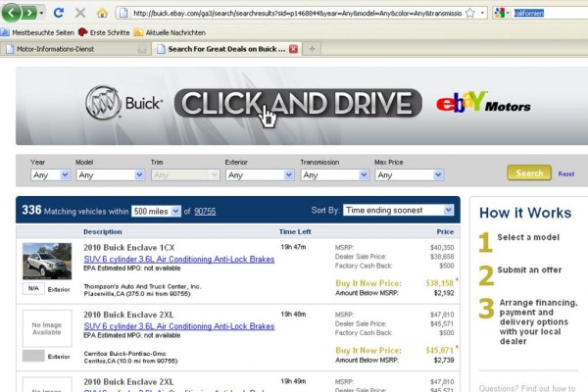Screen dimensions: 588x392
Task: Click the Price column header
Action: point(445,232)
